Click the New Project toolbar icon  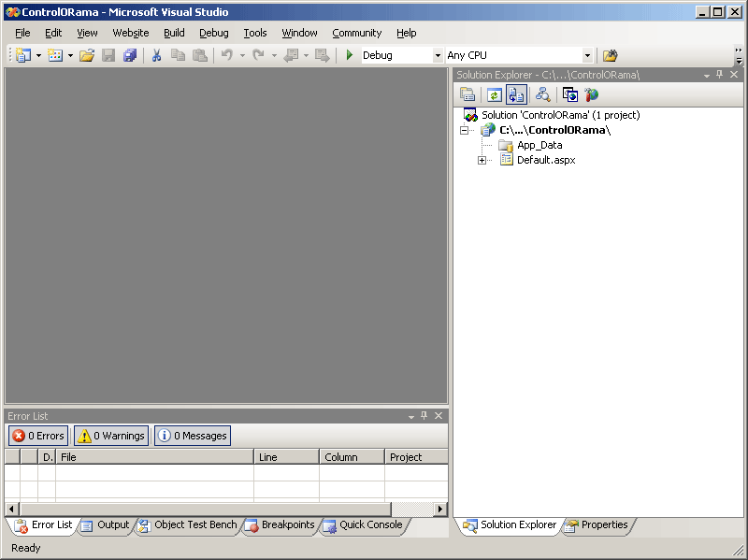(x=22, y=56)
